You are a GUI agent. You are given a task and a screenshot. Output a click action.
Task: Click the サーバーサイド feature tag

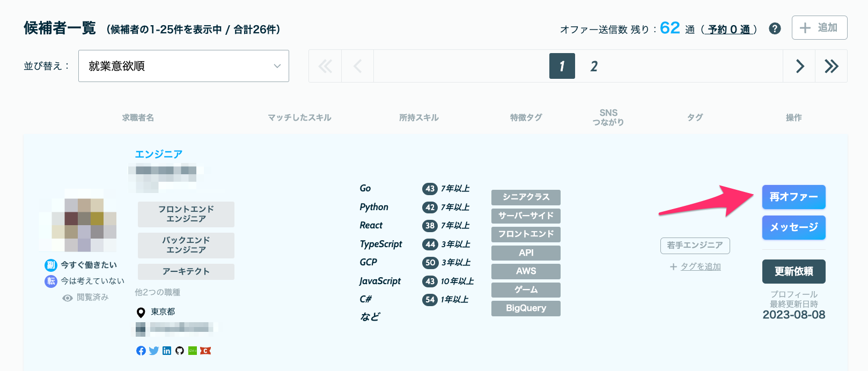pyautogui.click(x=526, y=216)
